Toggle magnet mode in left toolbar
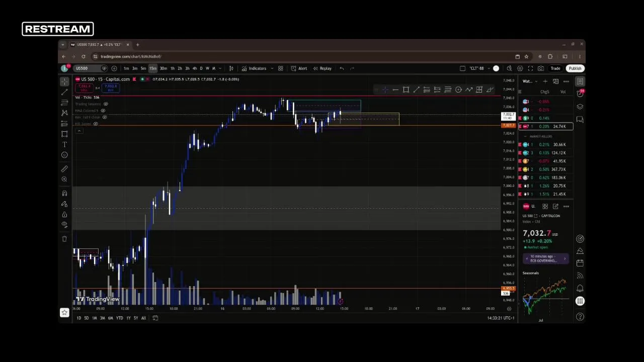The width and height of the screenshot is (644, 362). coord(64,194)
